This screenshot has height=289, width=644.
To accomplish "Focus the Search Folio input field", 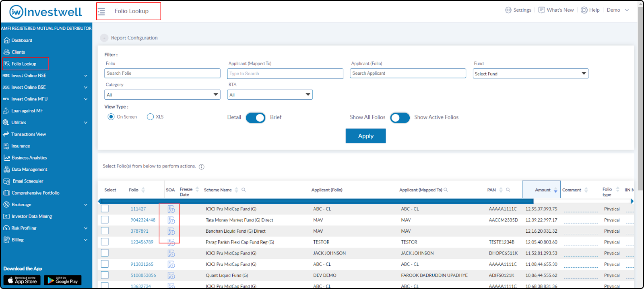I will click(162, 73).
